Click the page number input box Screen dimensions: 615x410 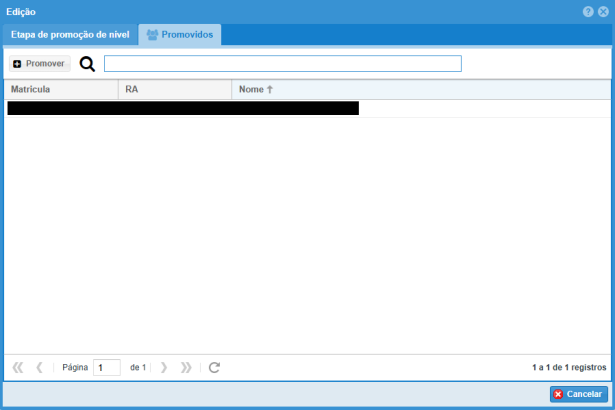106,367
